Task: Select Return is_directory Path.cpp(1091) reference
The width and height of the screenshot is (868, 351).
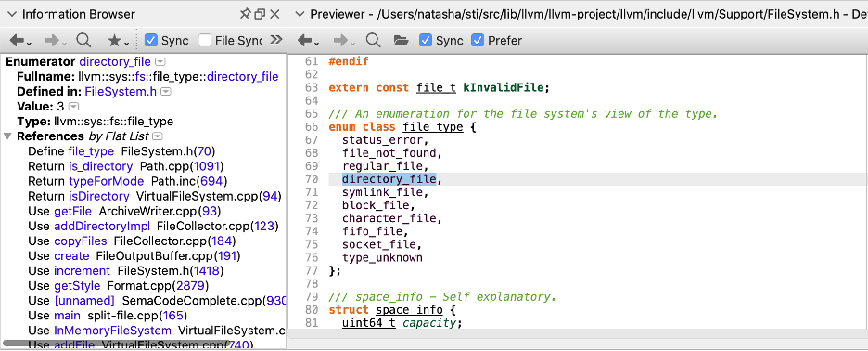Action: point(126,166)
